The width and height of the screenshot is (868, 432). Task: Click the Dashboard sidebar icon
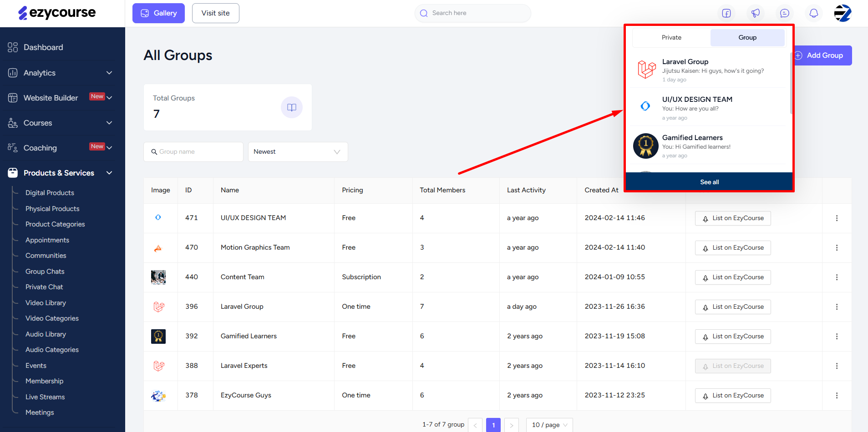tap(13, 47)
